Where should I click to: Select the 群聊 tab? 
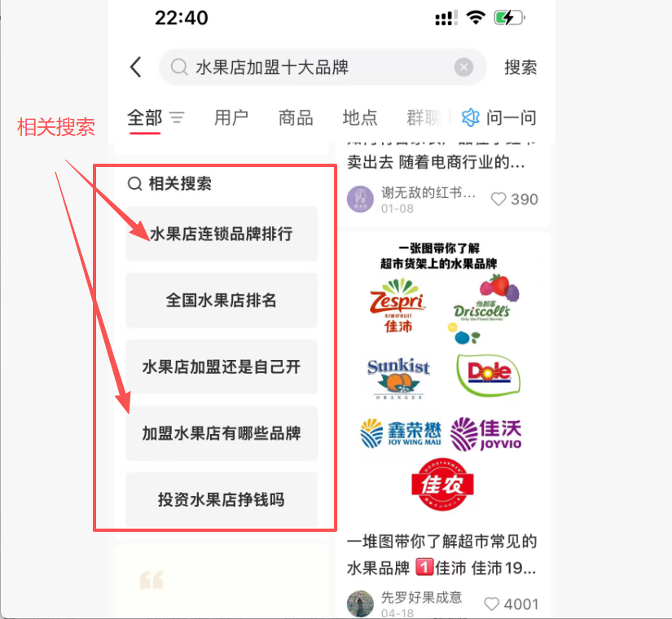coord(424,117)
